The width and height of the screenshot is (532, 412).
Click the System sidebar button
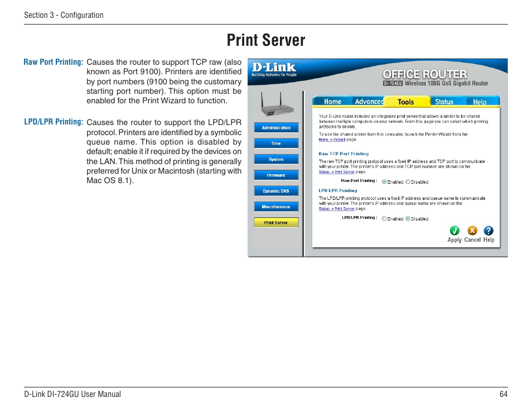(276, 159)
